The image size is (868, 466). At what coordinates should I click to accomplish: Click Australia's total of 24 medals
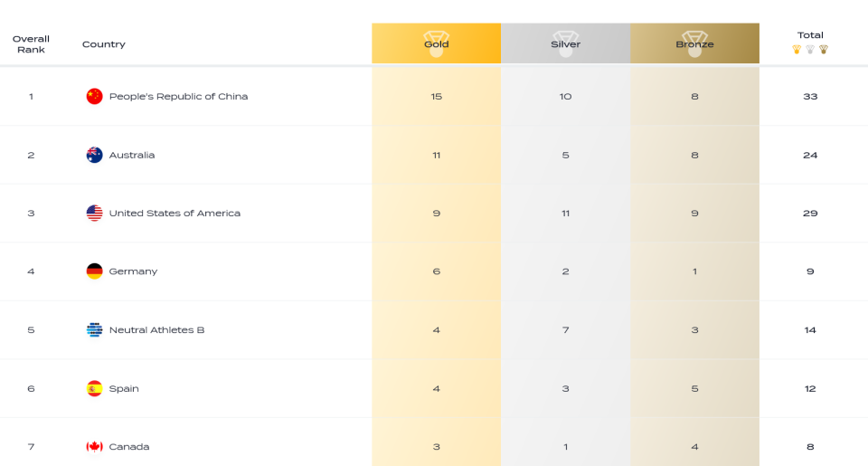[x=810, y=156]
